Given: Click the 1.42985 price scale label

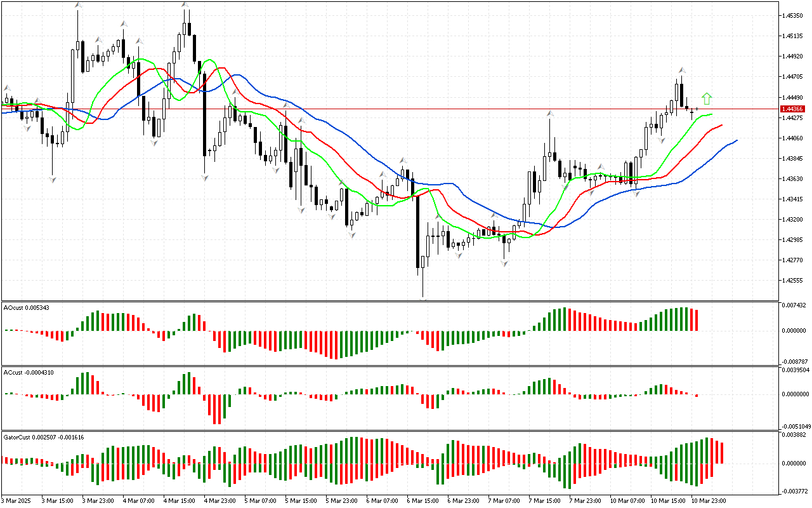Looking at the screenshot, I should click(793, 239).
